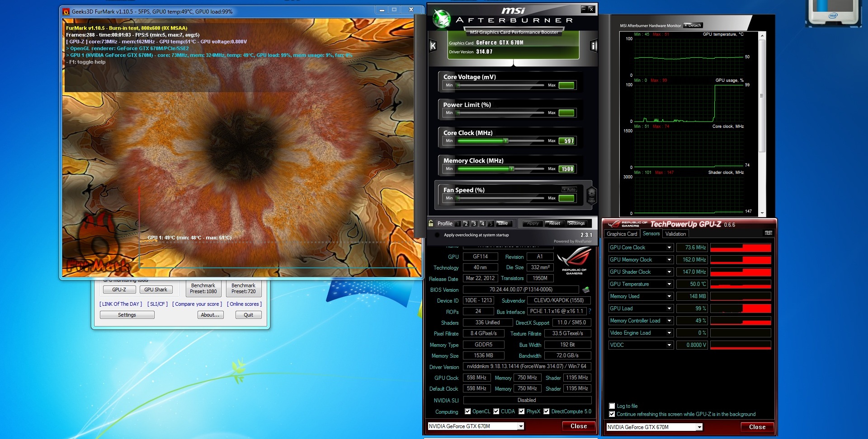Open Kombustor via Afterburner K button
The height and width of the screenshot is (439, 868).
(x=433, y=46)
